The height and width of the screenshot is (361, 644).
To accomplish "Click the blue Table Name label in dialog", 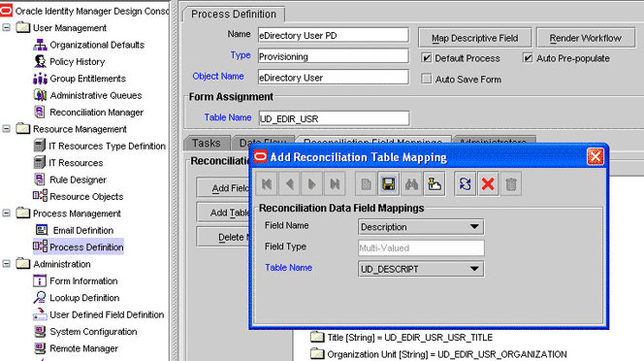I will click(x=288, y=267).
